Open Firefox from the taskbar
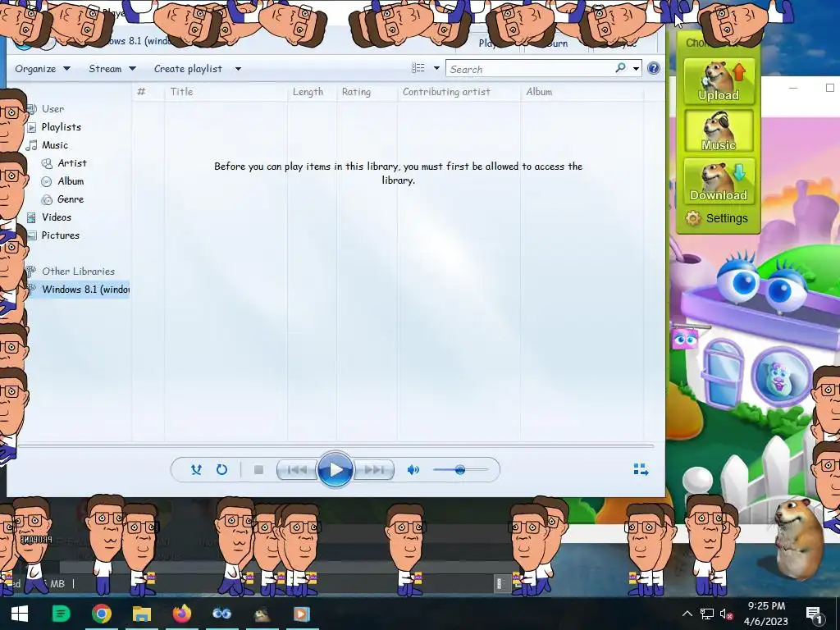 (x=181, y=614)
